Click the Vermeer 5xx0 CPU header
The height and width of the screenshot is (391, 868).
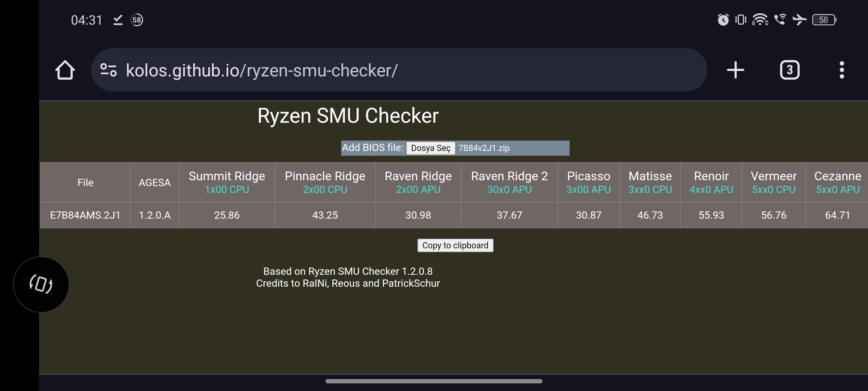click(773, 182)
